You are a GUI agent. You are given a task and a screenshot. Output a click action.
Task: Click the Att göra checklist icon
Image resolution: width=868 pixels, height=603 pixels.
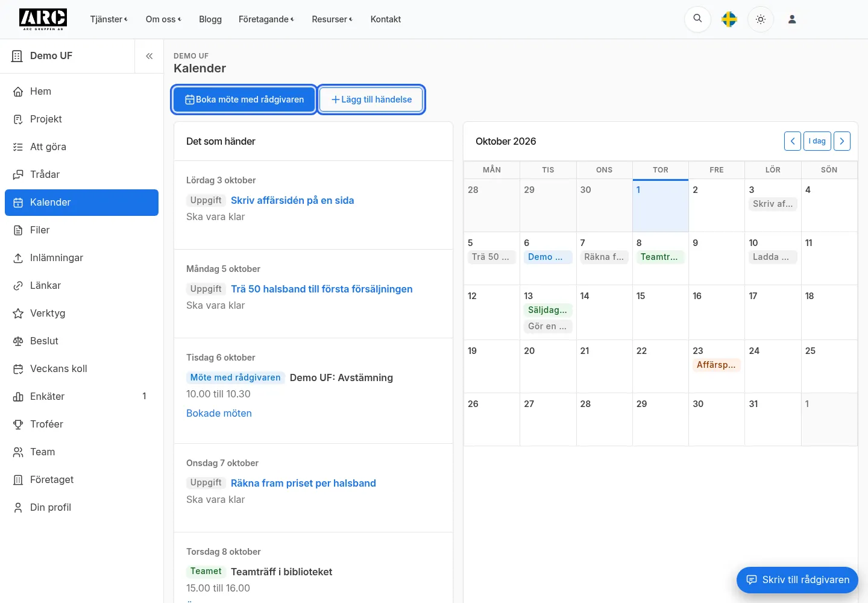pyautogui.click(x=18, y=147)
